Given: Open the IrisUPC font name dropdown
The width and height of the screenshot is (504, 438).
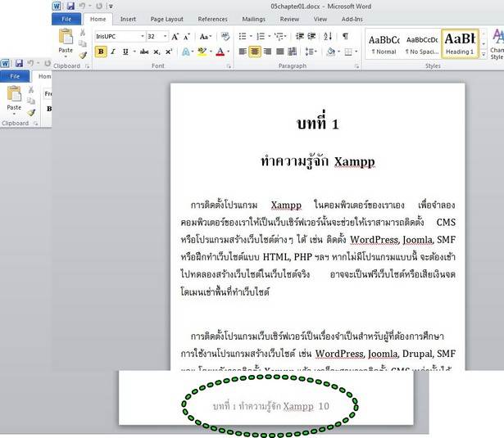Looking at the screenshot, I should pos(143,36).
